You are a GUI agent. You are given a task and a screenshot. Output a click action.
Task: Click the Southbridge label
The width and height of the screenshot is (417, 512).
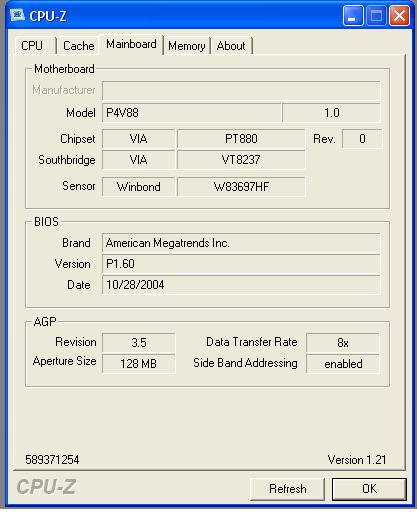[x=67, y=160]
